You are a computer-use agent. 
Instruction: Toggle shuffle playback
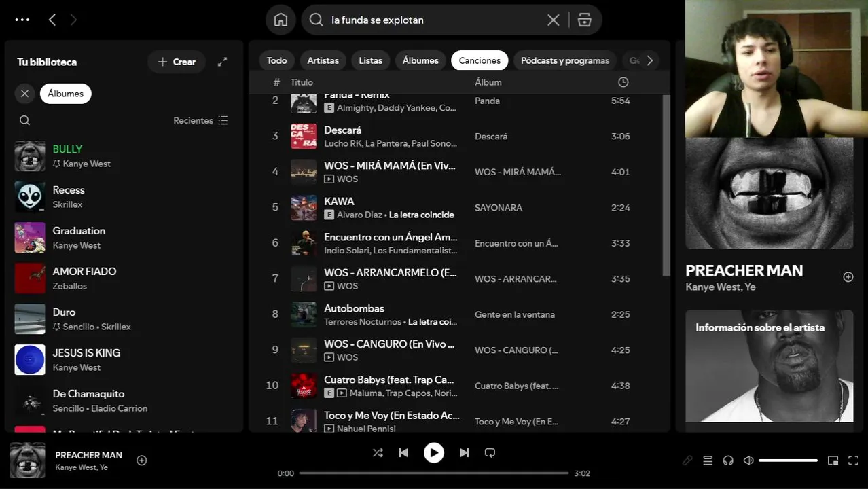coord(378,452)
